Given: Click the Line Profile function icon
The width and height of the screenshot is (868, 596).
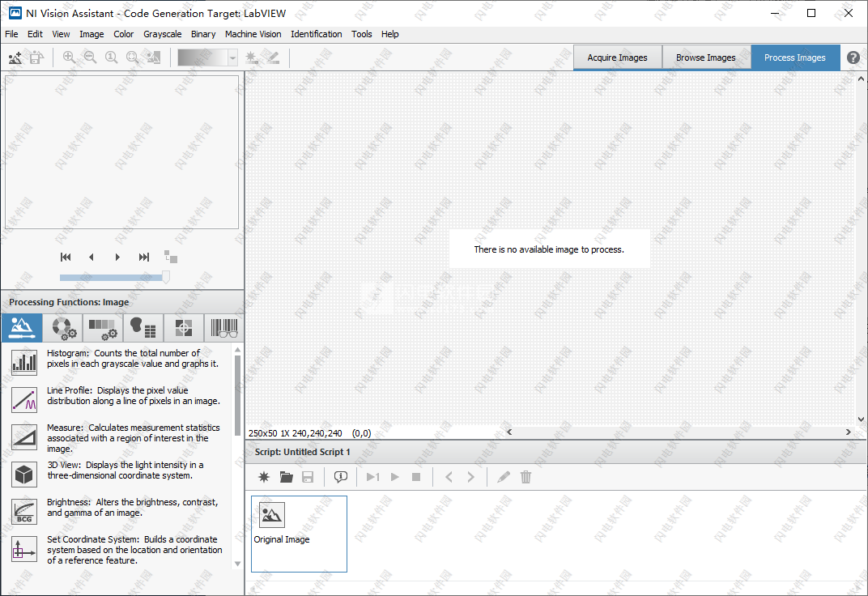Looking at the screenshot, I should 24,399.
